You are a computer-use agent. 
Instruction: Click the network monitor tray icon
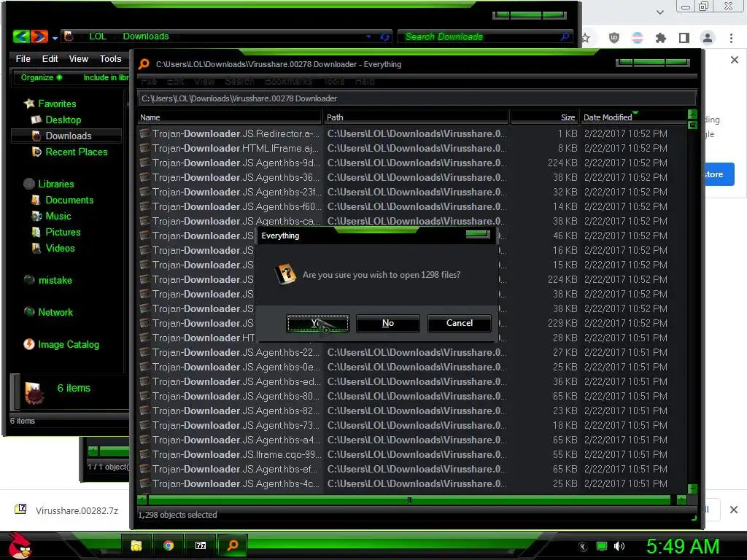pyautogui.click(x=602, y=546)
